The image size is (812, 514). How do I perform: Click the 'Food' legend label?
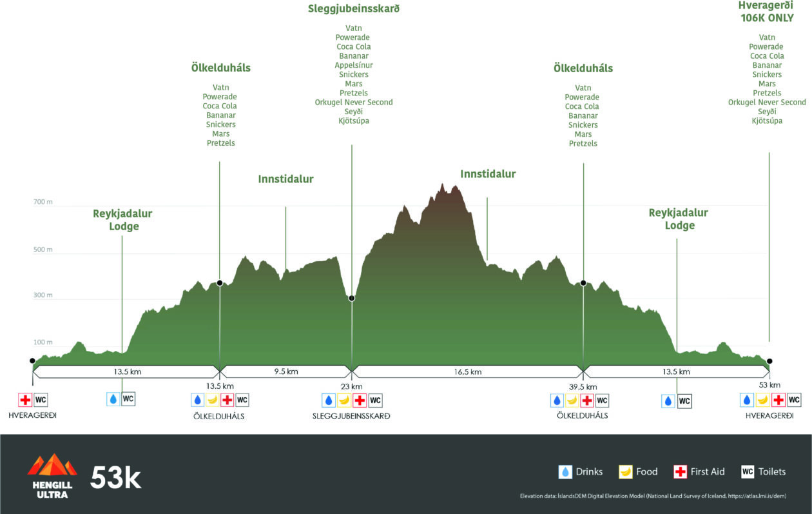click(647, 472)
